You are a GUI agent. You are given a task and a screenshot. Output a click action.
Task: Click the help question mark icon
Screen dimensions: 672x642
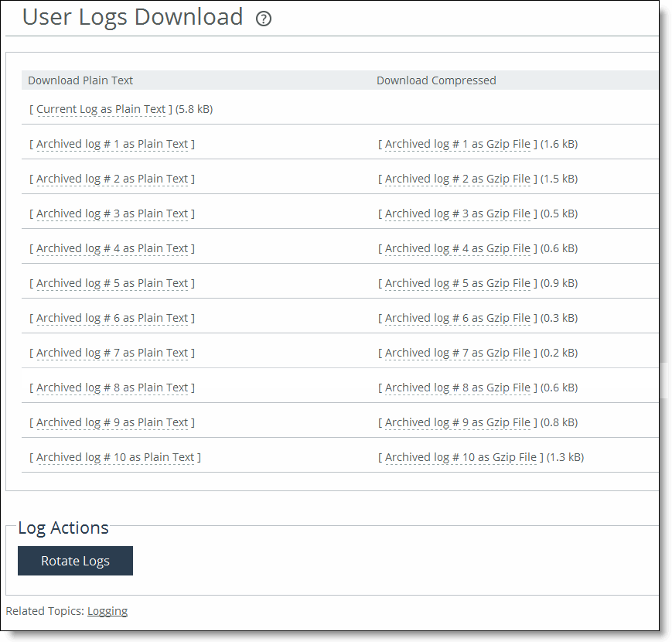pyautogui.click(x=264, y=19)
